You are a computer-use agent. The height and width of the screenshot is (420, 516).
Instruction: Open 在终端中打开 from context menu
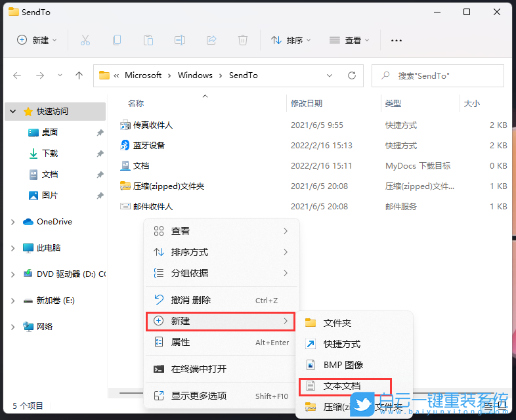point(221,369)
